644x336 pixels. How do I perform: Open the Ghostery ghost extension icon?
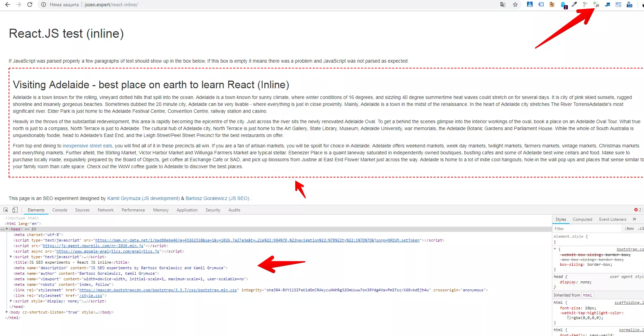[x=563, y=5]
